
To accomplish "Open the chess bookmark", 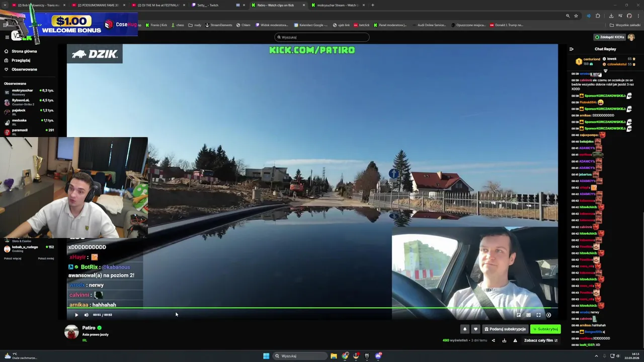I will point(178,25).
